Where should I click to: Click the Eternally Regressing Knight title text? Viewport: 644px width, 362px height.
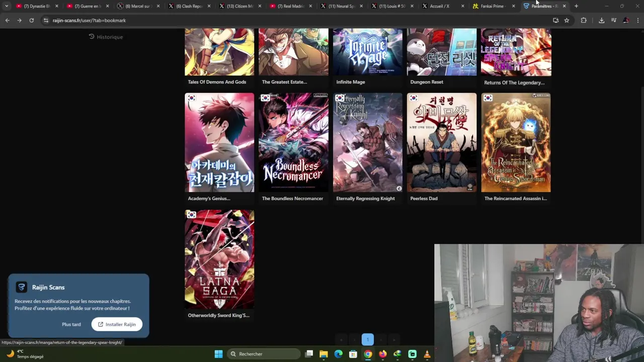pos(365,199)
